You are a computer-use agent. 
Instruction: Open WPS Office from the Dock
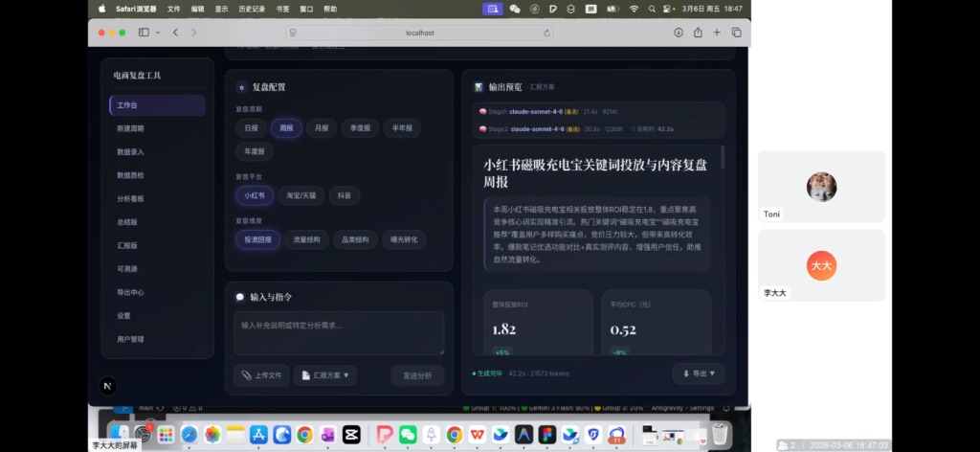pos(478,435)
